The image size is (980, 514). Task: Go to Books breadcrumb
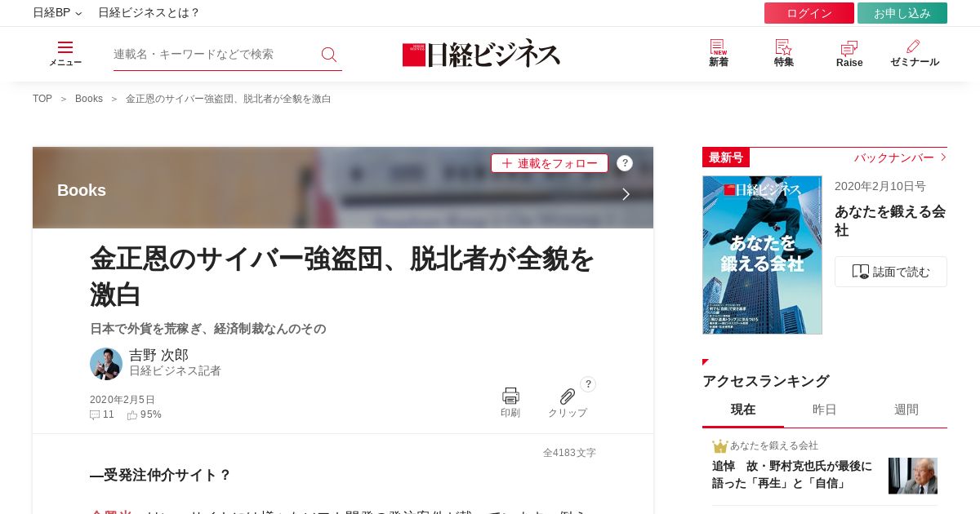[89, 99]
